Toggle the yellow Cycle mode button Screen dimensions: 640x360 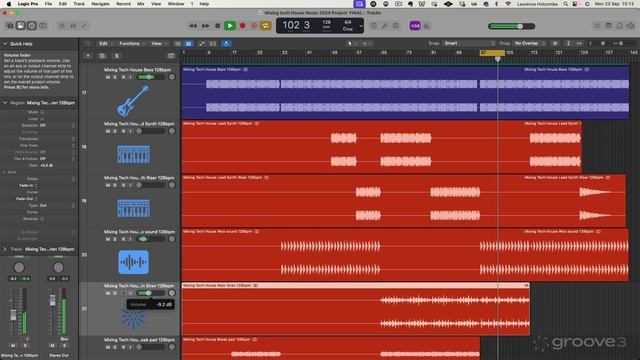click(266, 26)
